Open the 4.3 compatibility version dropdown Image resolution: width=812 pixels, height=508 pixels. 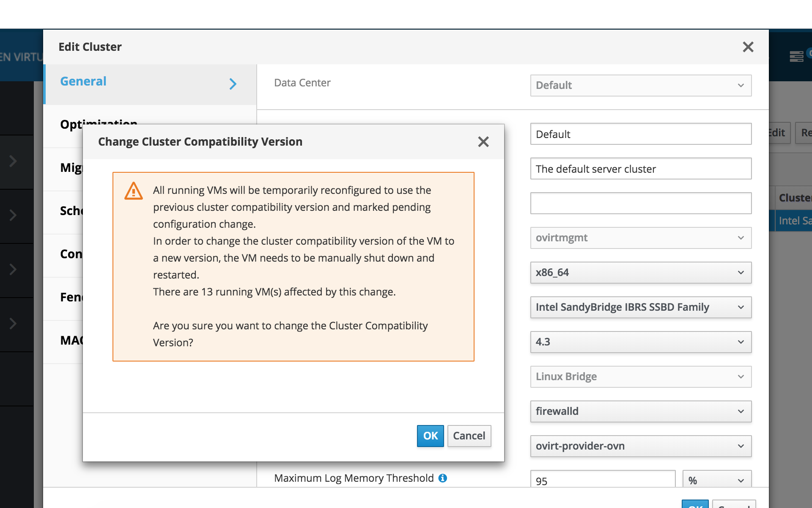tap(640, 342)
